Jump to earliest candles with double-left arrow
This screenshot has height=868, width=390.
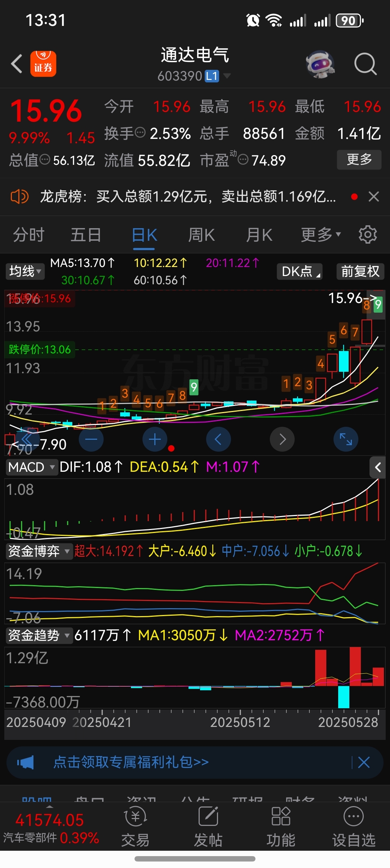(x=27, y=439)
